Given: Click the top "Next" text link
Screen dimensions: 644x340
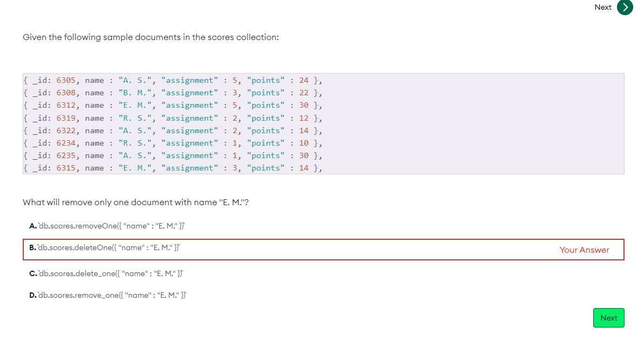Looking at the screenshot, I should [x=603, y=7].
